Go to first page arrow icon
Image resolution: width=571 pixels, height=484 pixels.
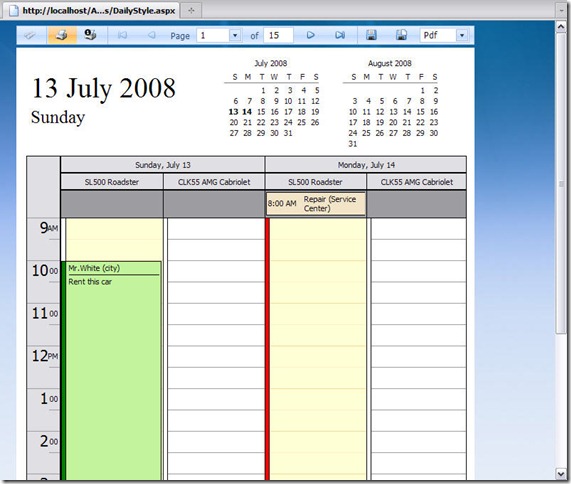(122, 35)
